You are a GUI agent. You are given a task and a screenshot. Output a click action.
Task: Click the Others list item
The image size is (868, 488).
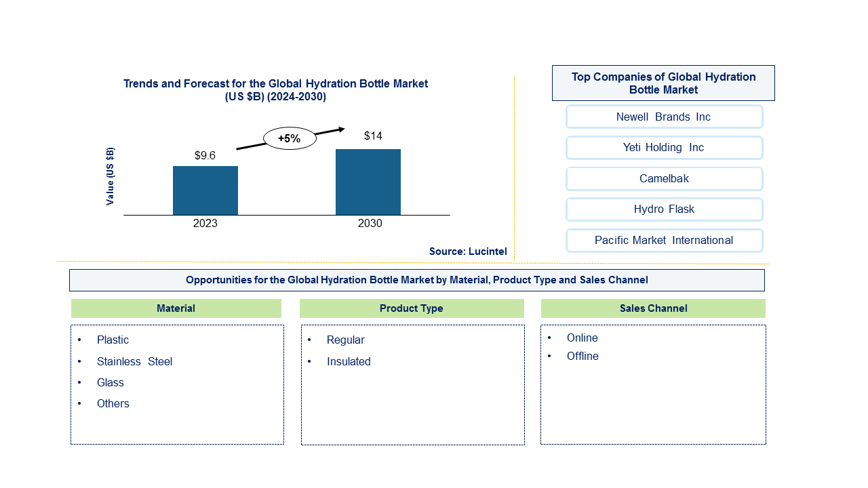coord(113,404)
